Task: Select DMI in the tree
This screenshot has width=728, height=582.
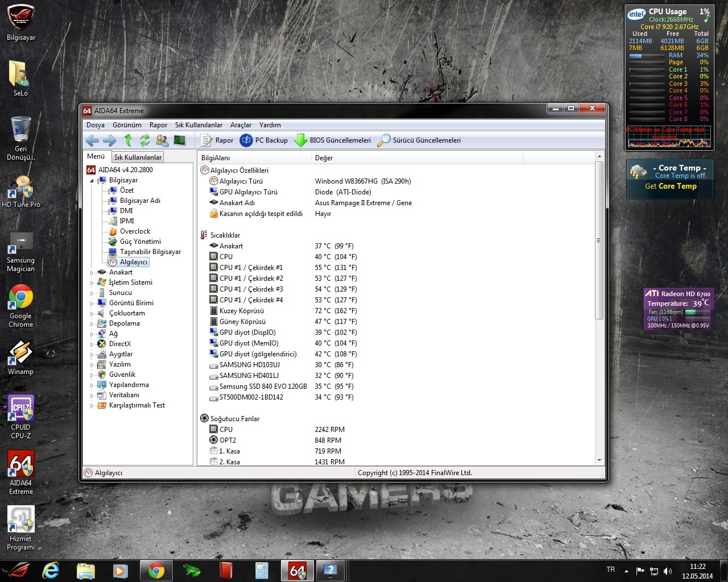Action: [126, 211]
